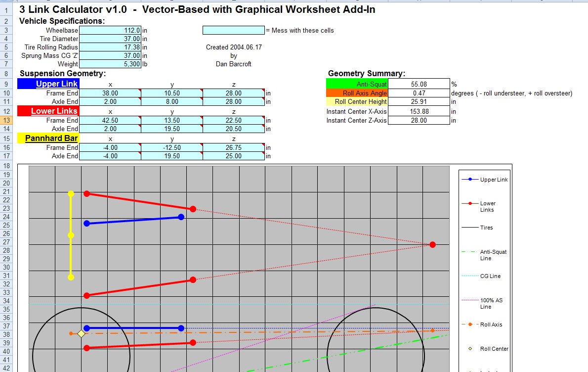The image size is (588, 372).
Task: Click the Wheelbase value cell 112.0
Action: point(110,30)
